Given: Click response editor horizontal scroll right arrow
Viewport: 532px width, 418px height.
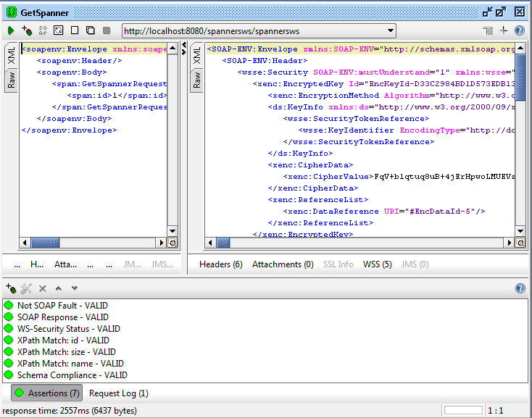Looking at the screenshot, I should (509, 243).
